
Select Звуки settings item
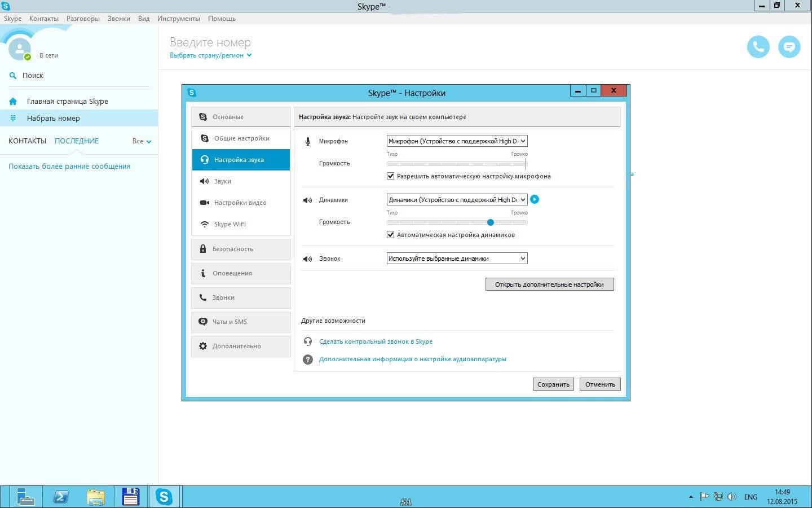point(241,181)
